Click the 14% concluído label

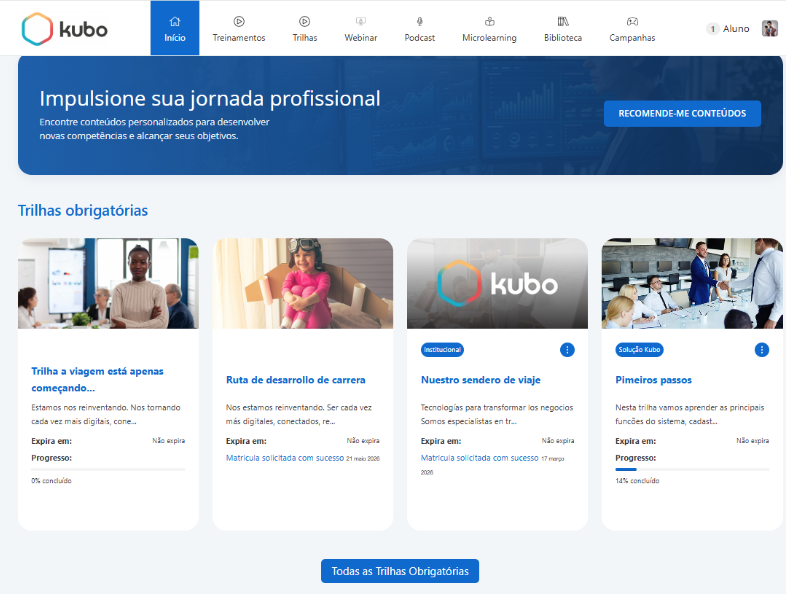(x=637, y=481)
